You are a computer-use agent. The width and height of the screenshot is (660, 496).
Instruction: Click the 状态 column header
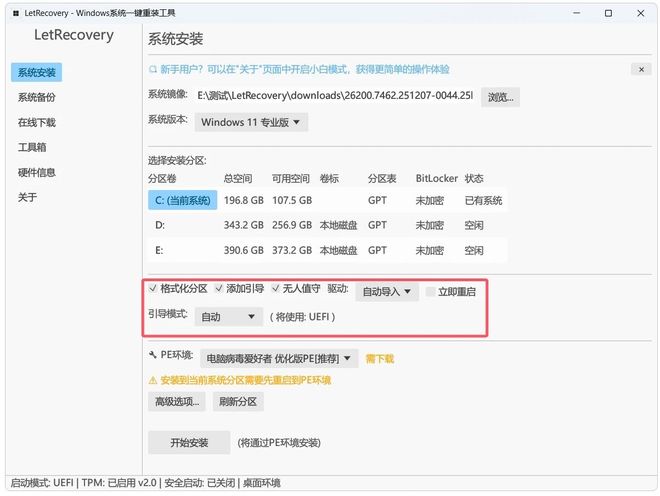[474, 179]
